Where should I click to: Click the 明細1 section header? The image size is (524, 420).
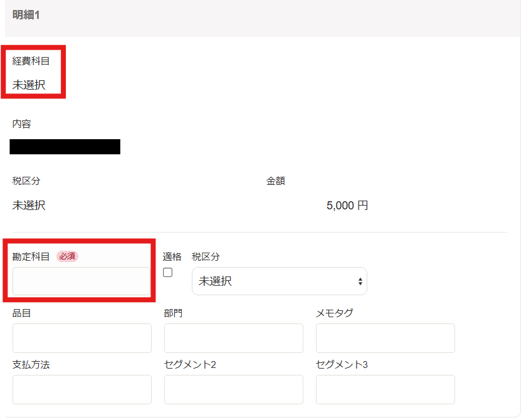click(x=26, y=15)
